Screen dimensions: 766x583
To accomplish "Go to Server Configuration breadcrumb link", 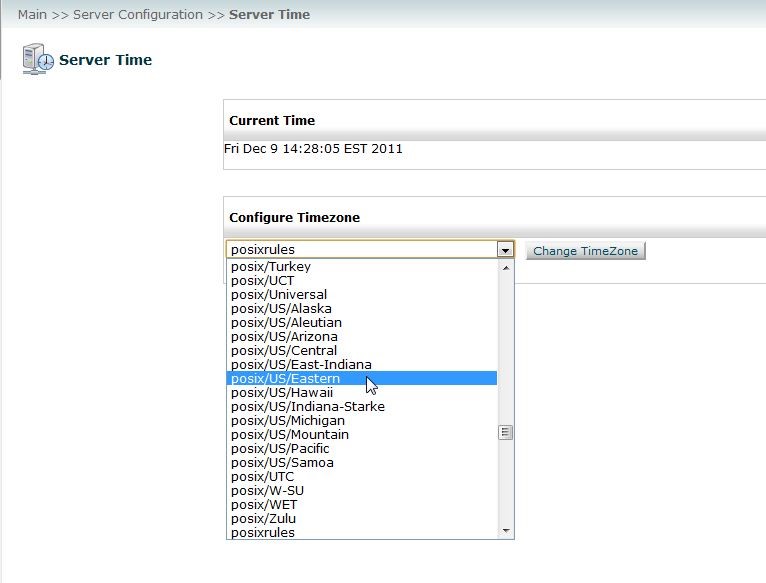I will pos(138,15).
